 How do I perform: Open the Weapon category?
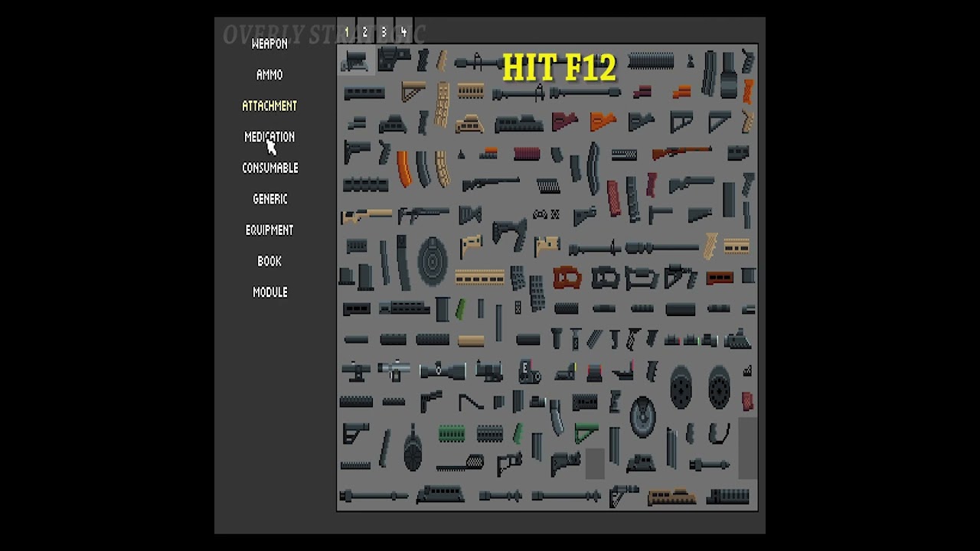point(269,44)
